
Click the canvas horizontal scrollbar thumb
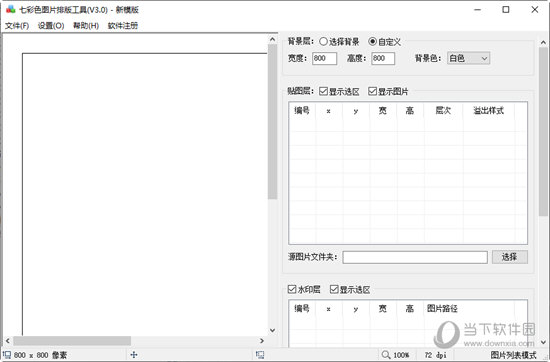[x=72, y=341]
